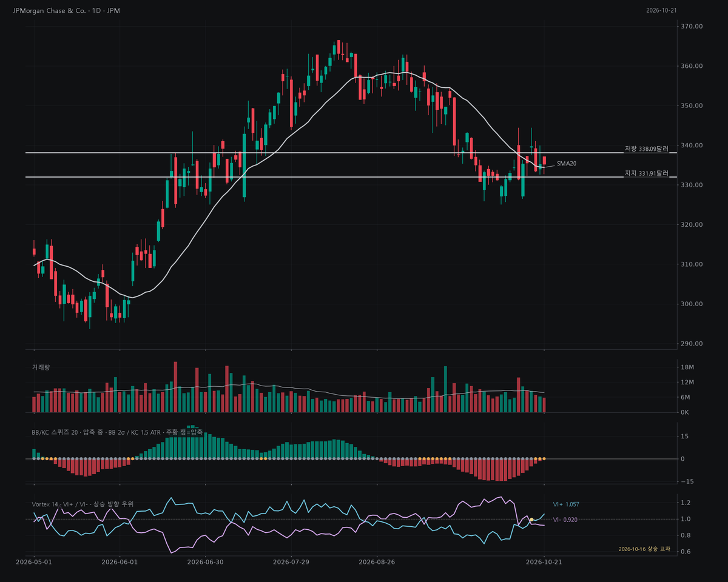Image resolution: width=728 pixels, height=582 pixels.
Task: Click the 2026-10-16 상승 교차 annotation
Action: (x=645, y=549)
